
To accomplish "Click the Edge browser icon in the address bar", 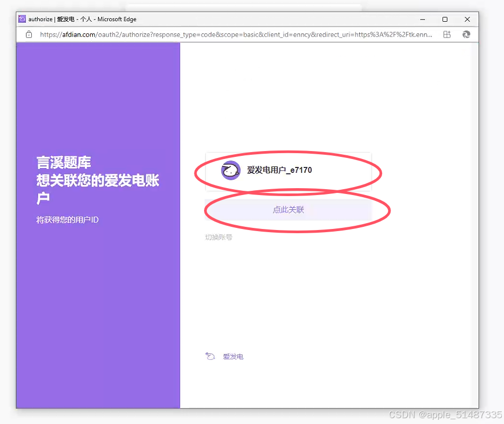I will 466,34.
